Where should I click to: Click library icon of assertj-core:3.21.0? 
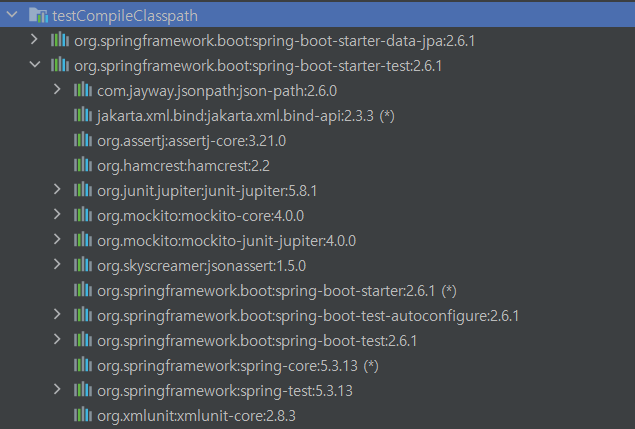tap(83, 140)
